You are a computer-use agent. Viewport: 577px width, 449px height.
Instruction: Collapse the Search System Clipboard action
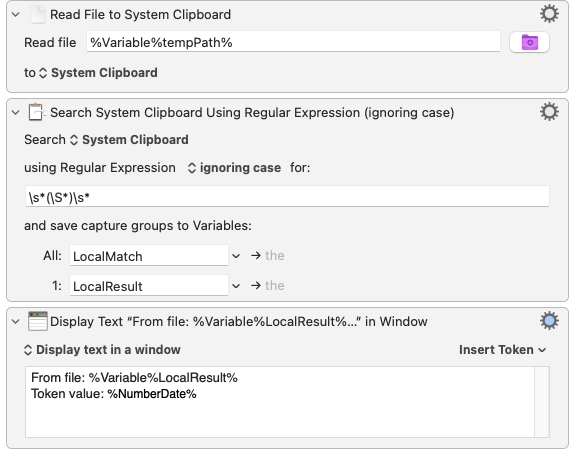click(x=15, y=113)
